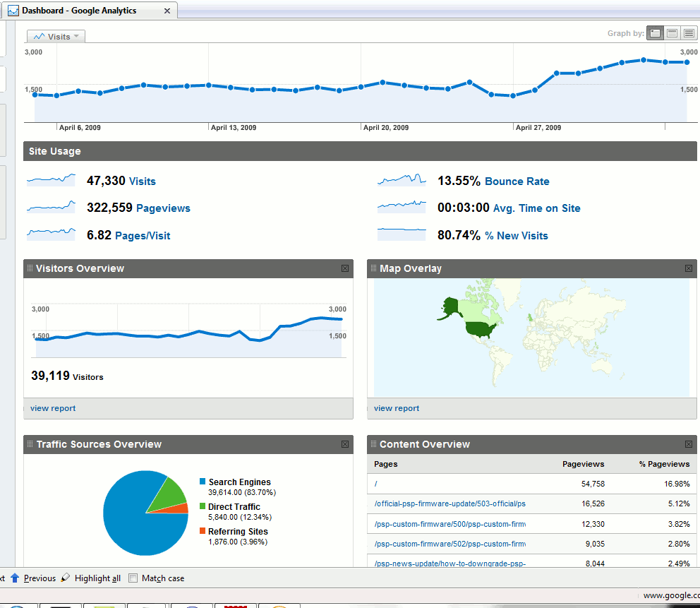This screenshot has width=700, height=608.
Task: Open the Direct Traffic link
Action: 234,506
